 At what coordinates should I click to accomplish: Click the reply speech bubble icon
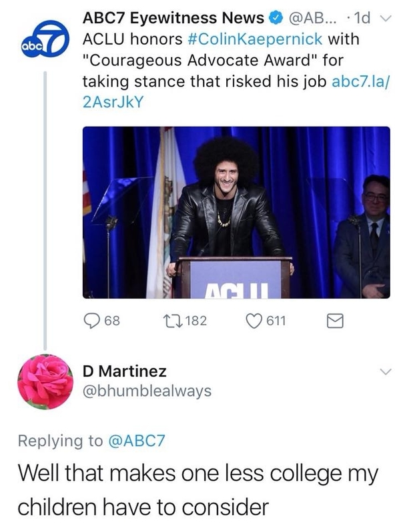point(92,321)
